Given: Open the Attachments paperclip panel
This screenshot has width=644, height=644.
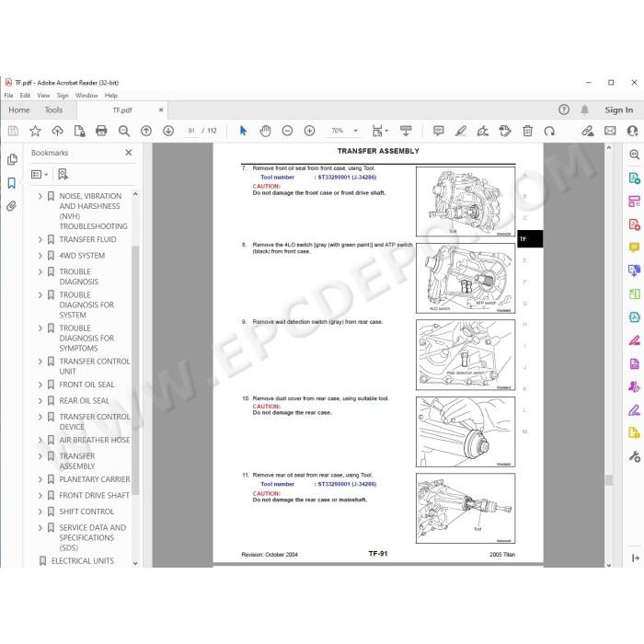Looking at the screenshot, I should 11,206.
